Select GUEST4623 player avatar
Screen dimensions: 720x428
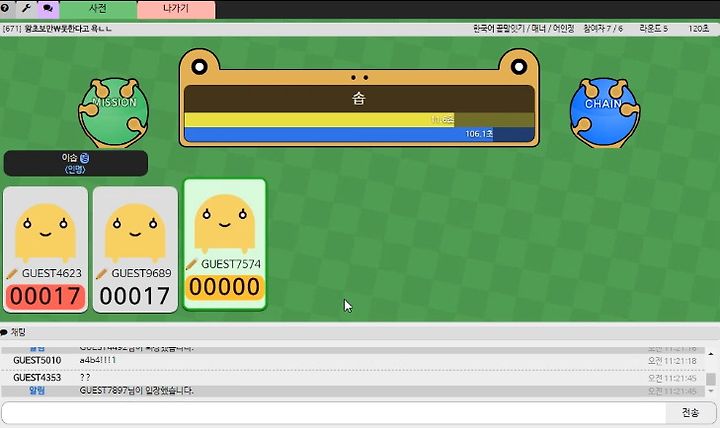(45, 233)
